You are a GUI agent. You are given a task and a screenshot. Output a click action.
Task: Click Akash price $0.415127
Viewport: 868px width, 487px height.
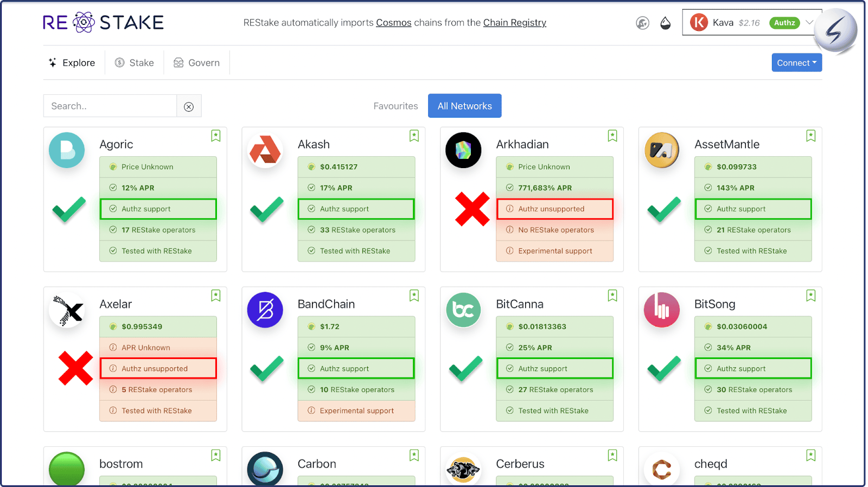[x=356, y=167]
